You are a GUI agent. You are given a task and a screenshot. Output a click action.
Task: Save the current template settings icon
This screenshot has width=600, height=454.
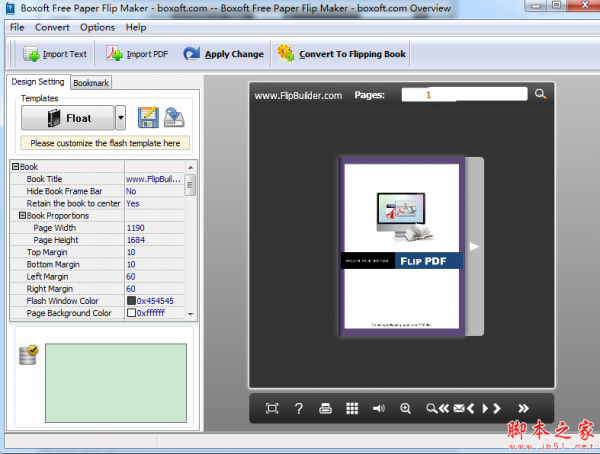point(149,118)
